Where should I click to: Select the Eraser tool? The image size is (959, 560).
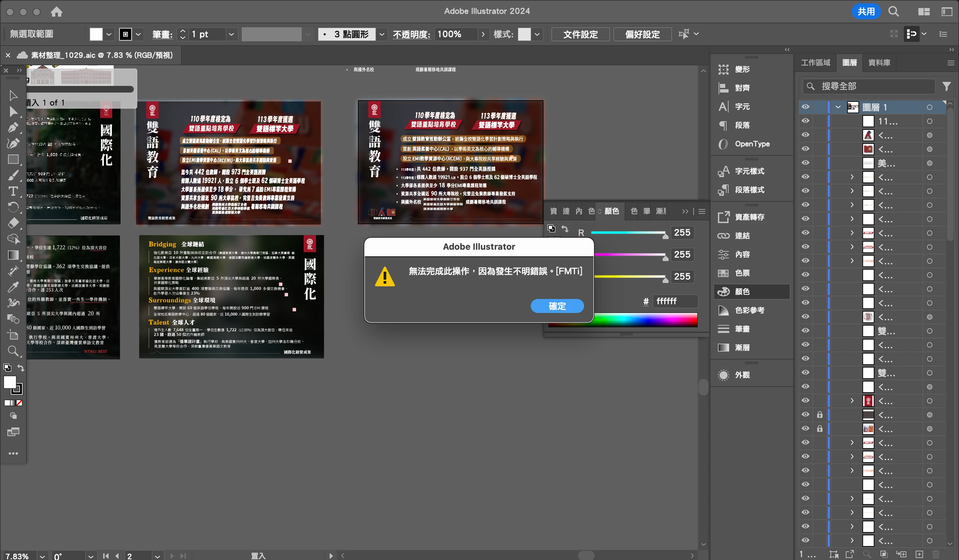pos(13,222)
